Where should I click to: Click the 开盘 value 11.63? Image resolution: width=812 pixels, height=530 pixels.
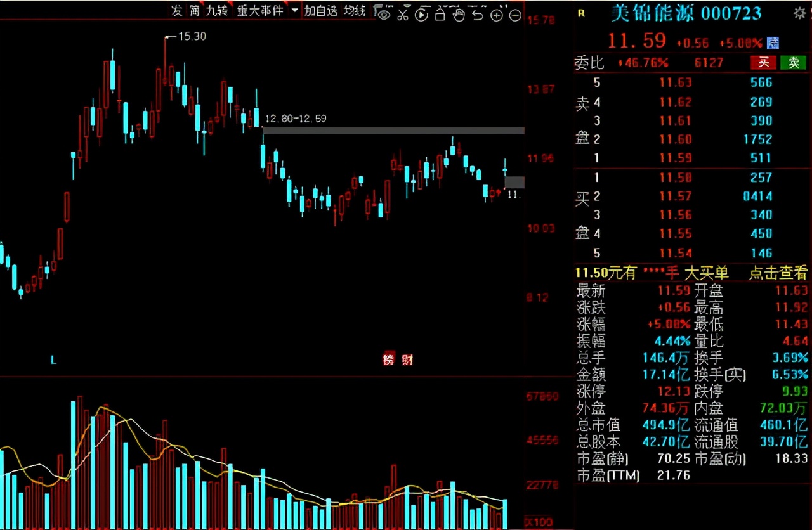pyautogui.click(x=792, y=291)
